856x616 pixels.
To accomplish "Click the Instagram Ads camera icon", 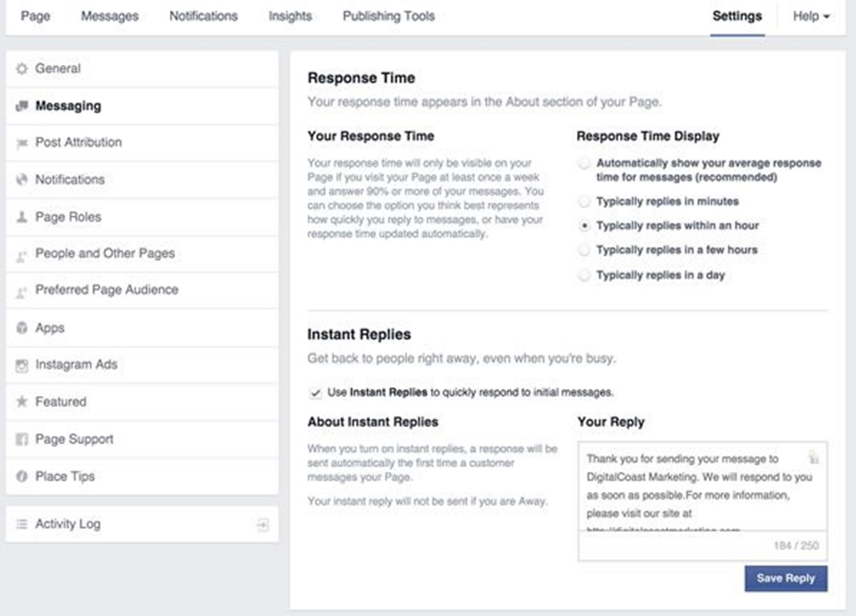I will (21, 365).
